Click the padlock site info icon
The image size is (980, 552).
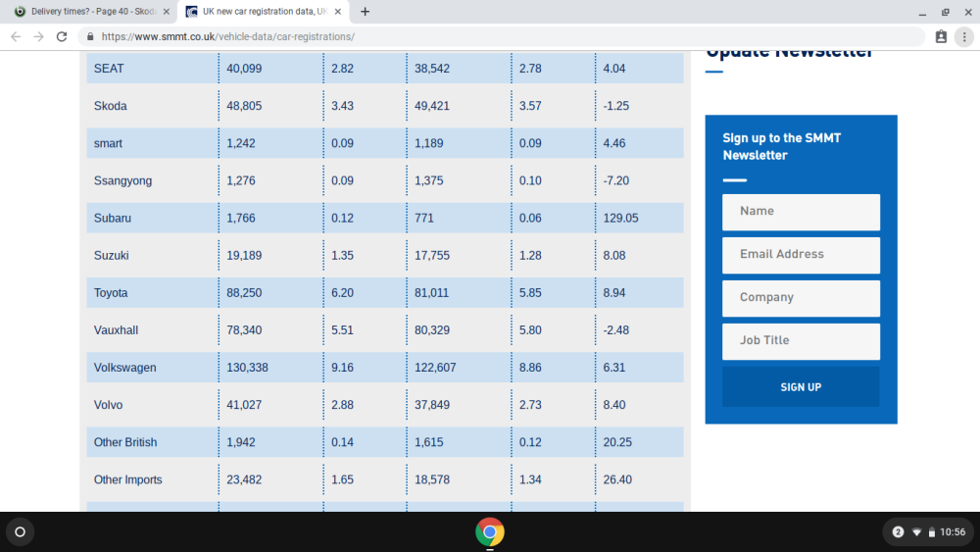pos(90,37)
